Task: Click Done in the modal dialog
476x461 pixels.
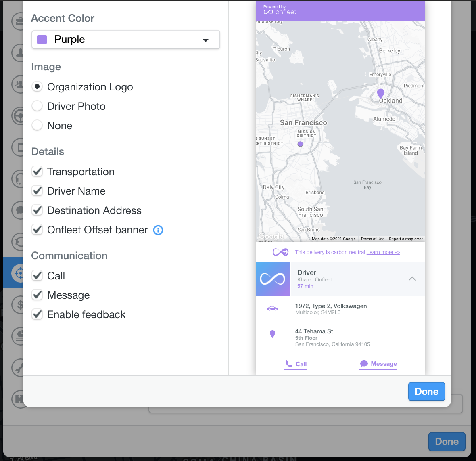Action: tap(426, 392)
